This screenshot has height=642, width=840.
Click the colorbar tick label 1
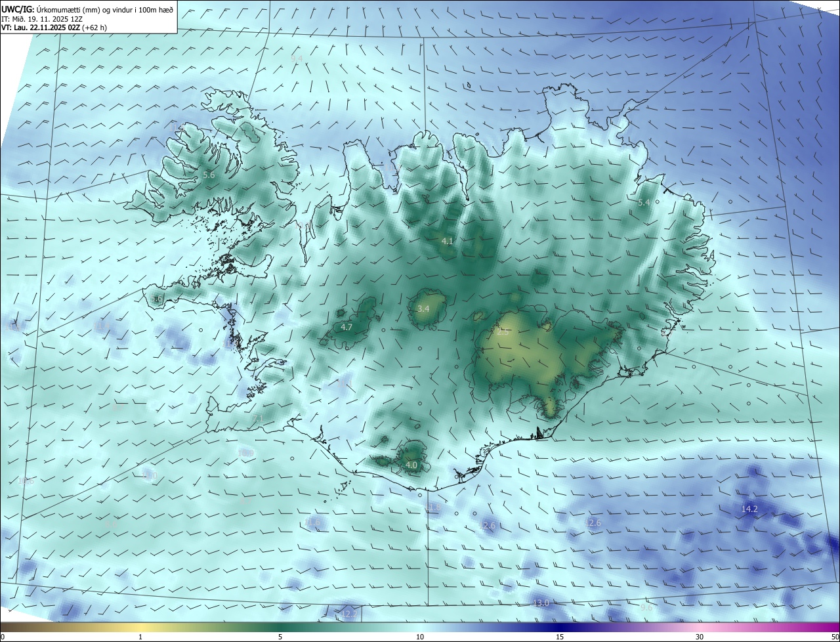tap(140, 637)
